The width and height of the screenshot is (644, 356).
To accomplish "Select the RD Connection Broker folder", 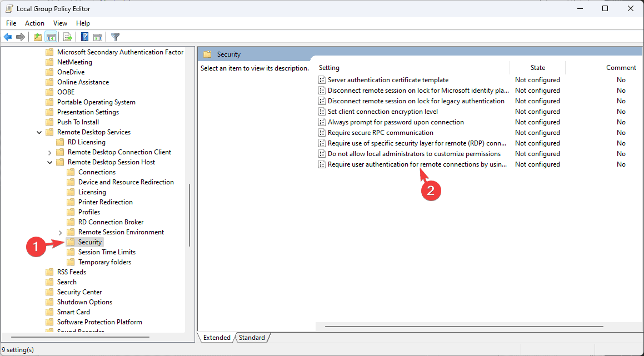I will tap(111, 222).
